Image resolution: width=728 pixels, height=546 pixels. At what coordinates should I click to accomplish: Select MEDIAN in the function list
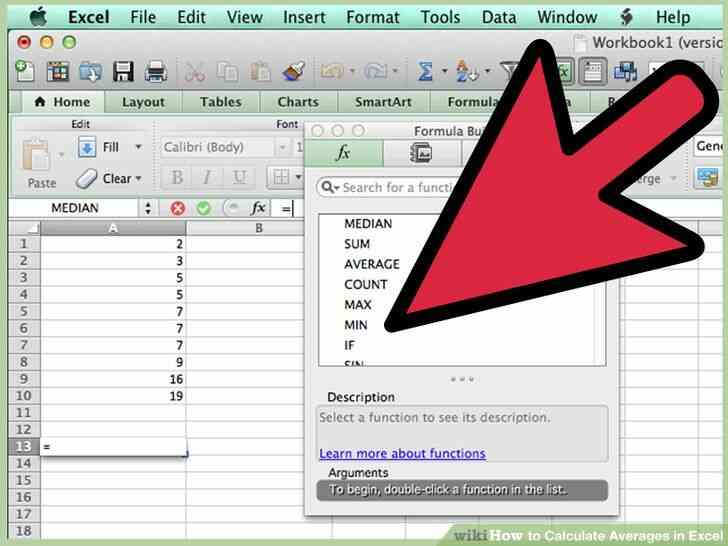tap(368, 224)
